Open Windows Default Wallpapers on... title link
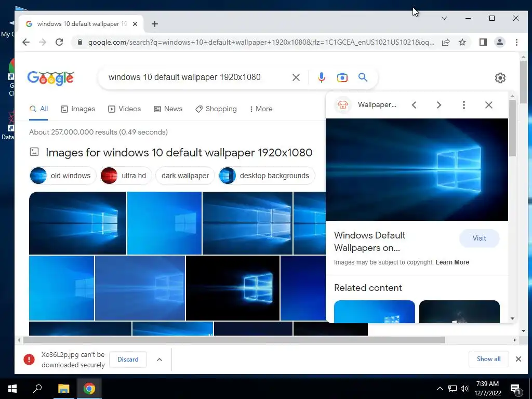This screenshot has width=532, height=399. point(369,242)
